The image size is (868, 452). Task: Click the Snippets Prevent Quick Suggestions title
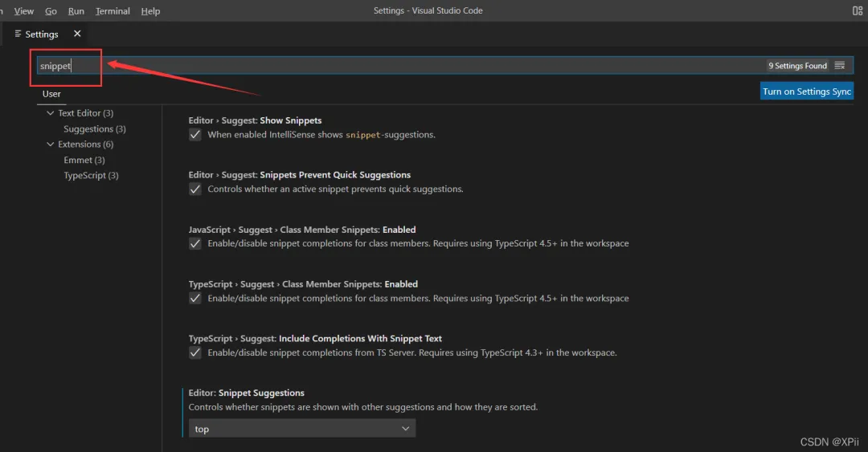[x=300, y=175]
